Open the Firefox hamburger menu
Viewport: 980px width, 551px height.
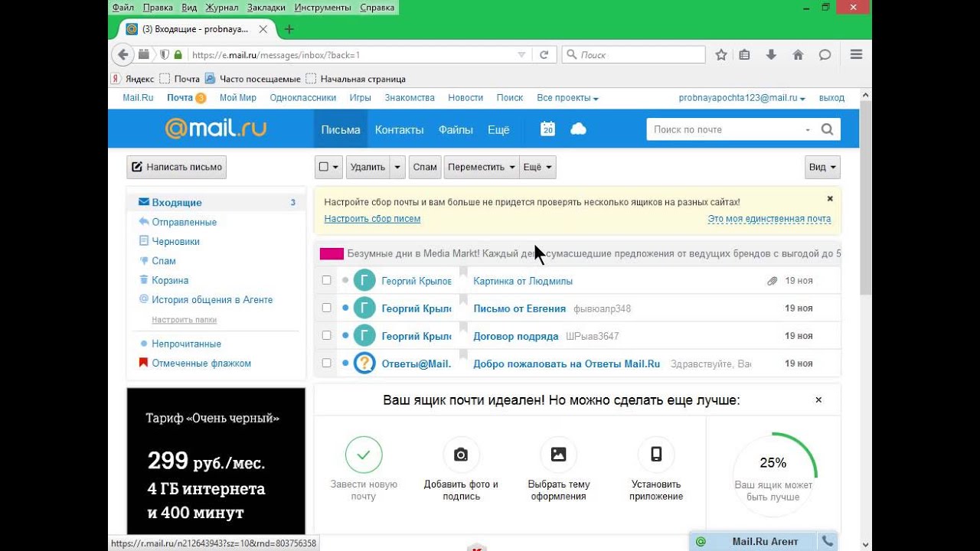pos(856,55)
